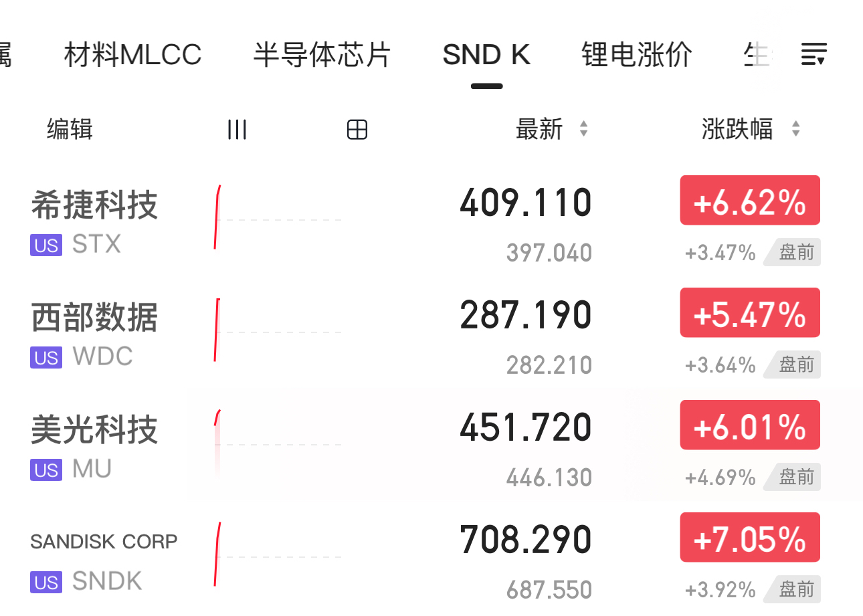Switch to grid layout view icon
The width and height of the screenshot is (863, 616).
[x=357, y=129]
